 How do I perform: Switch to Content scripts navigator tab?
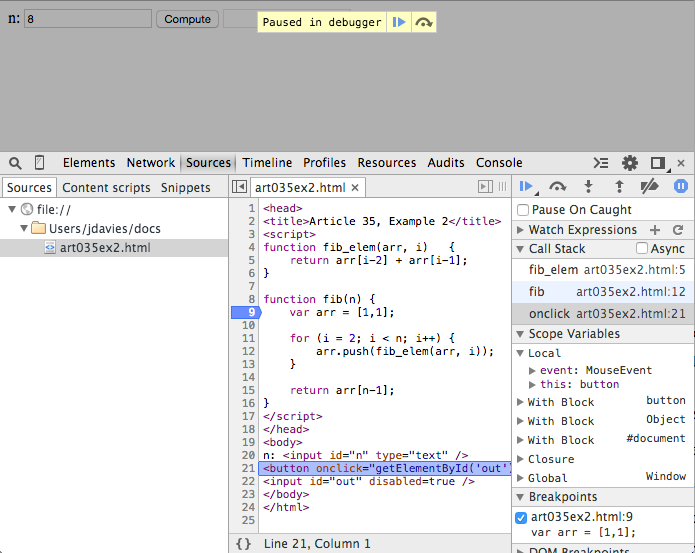coord(106,188)
